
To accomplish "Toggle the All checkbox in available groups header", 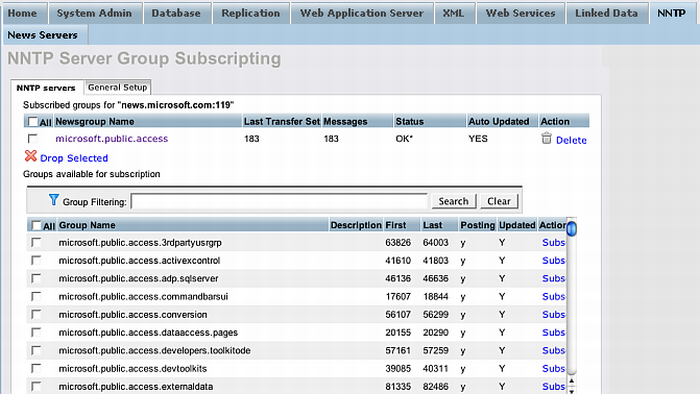I will [x=36, y=225].
